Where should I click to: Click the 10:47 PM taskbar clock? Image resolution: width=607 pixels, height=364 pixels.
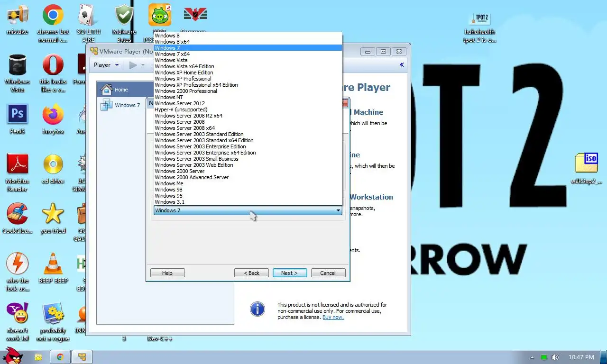click(581, 357)
